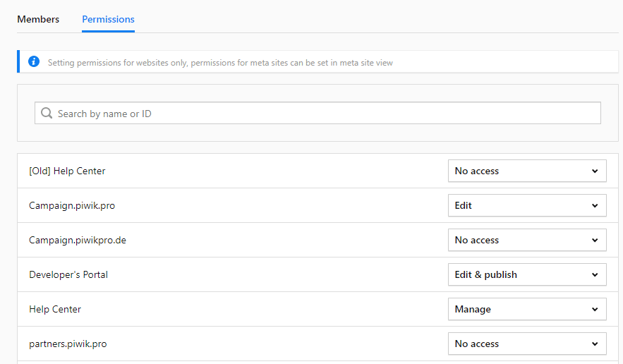Screen dimensions: 623x364
Task: Click the blue info icon in the banner
Action: click(34, 62)
